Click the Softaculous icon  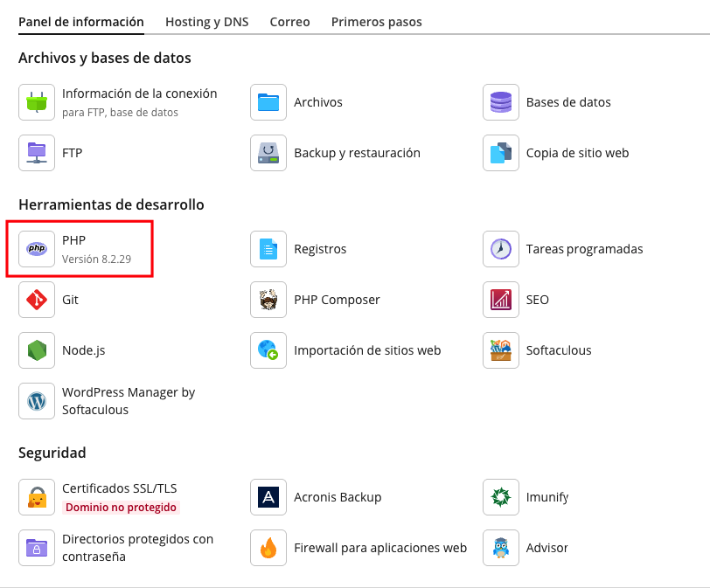point(501,350)
